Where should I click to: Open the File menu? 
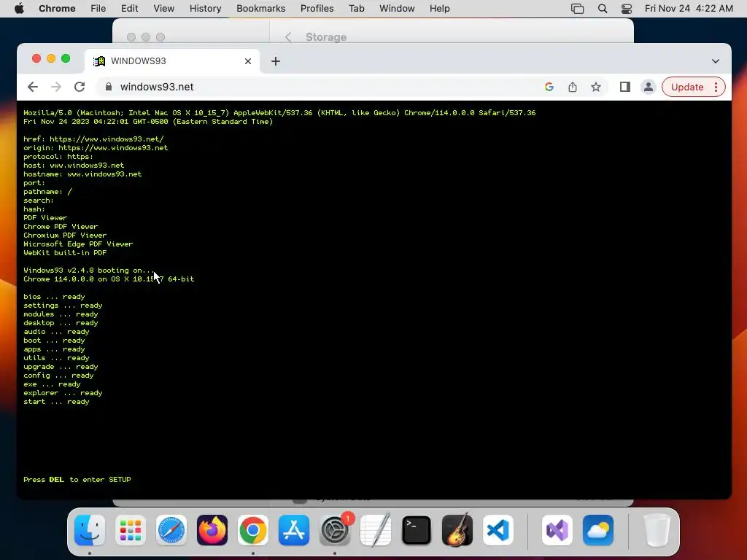point(98,8)
